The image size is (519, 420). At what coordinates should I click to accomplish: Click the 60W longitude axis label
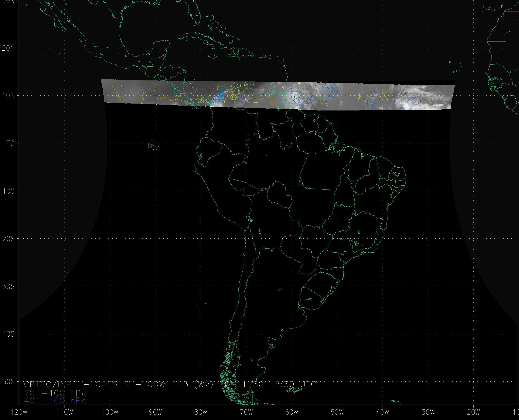tap(292, 412)
